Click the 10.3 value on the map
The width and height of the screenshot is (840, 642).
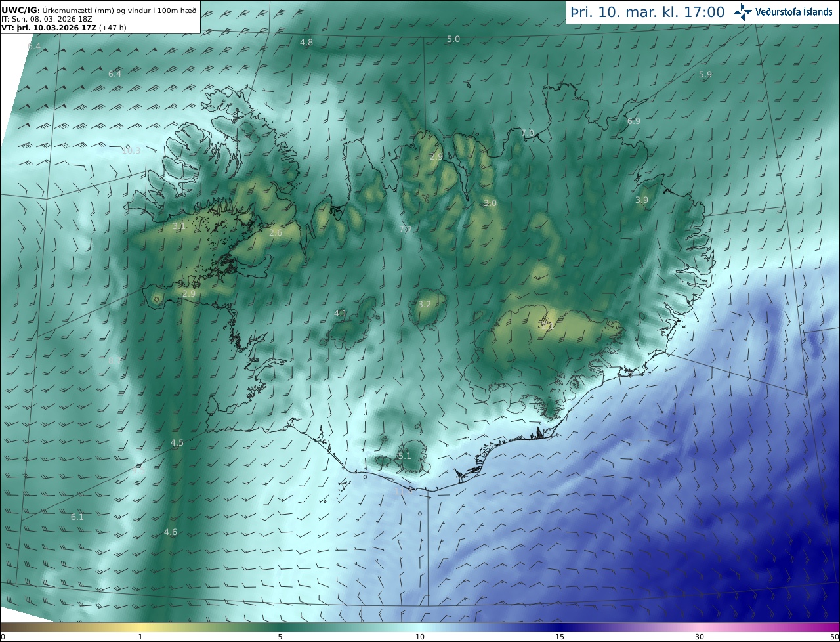click(x=131, y=150)
